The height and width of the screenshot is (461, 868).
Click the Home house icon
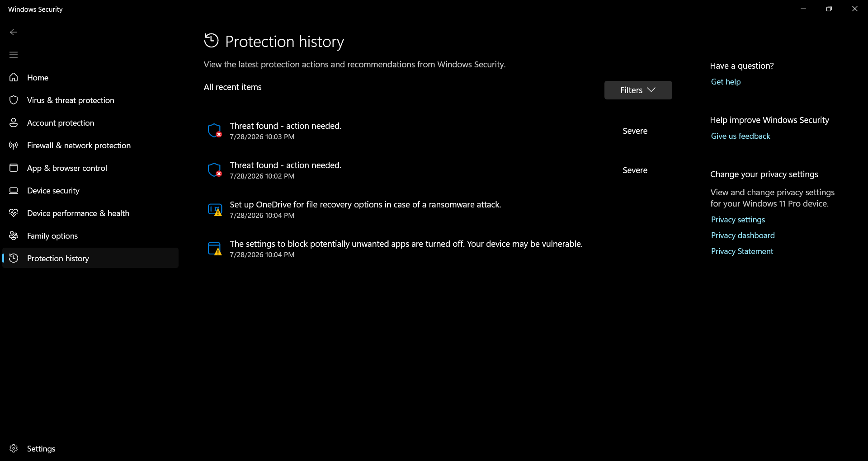tap(14, 77)
